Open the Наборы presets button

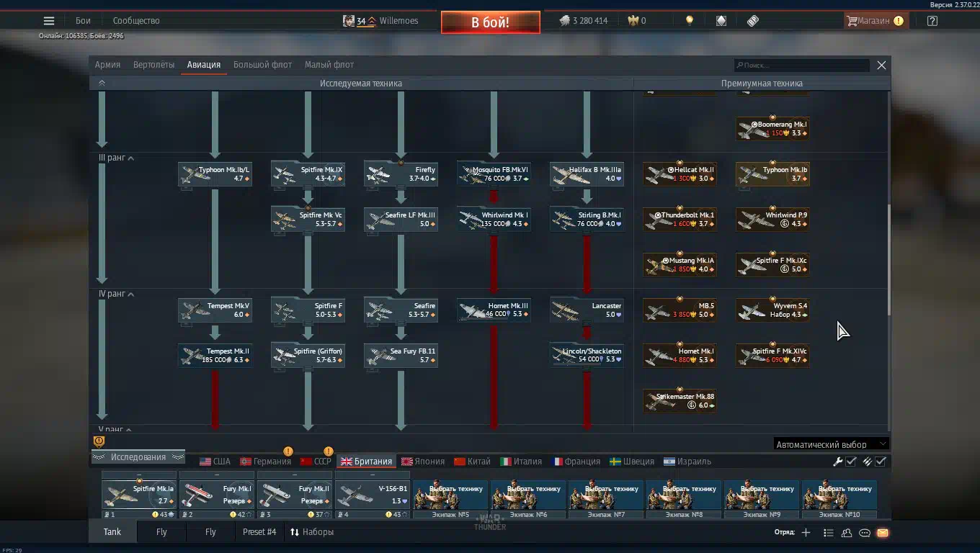(312, 532)
